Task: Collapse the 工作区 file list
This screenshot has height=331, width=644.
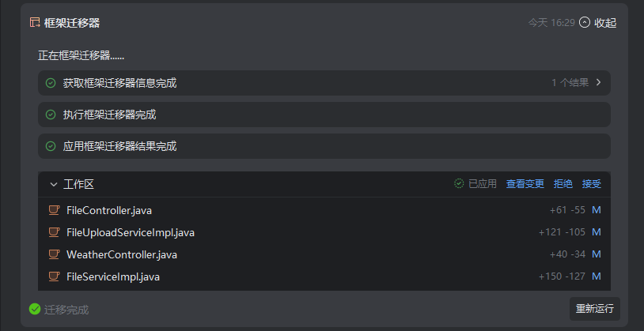Action: click(54, 184)
